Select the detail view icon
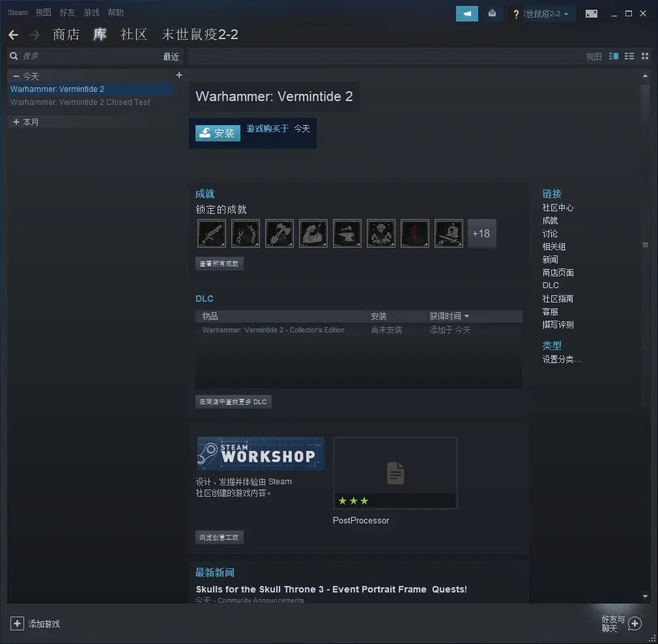The width and height of the screenshot is (658, 644). (614, 56)
